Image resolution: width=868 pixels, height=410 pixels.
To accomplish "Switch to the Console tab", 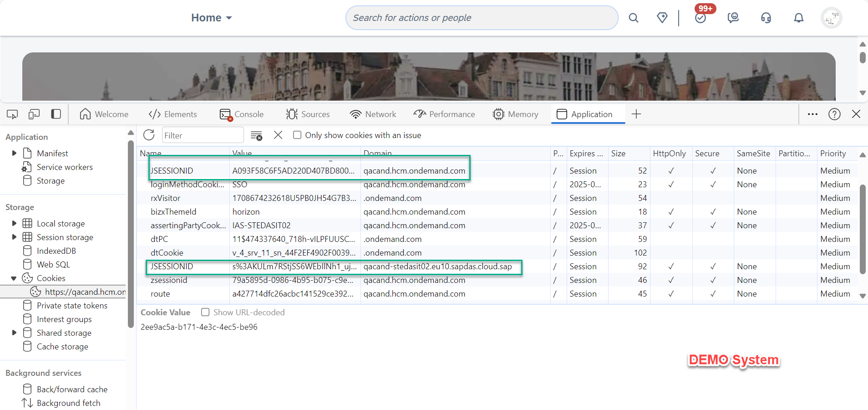I will [x=241, y=114].
